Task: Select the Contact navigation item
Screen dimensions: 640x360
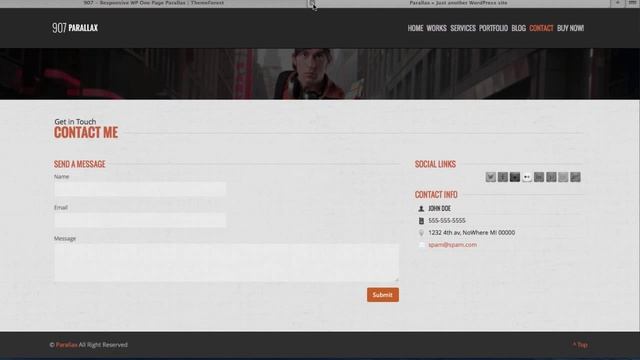Action: [541, 28]
